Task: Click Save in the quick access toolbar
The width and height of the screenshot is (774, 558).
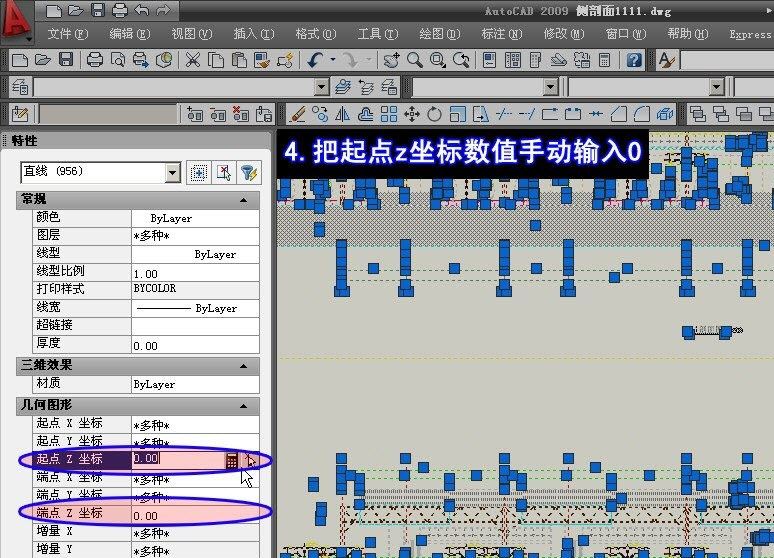Action: pyautogui.click(x=98, y=10)
